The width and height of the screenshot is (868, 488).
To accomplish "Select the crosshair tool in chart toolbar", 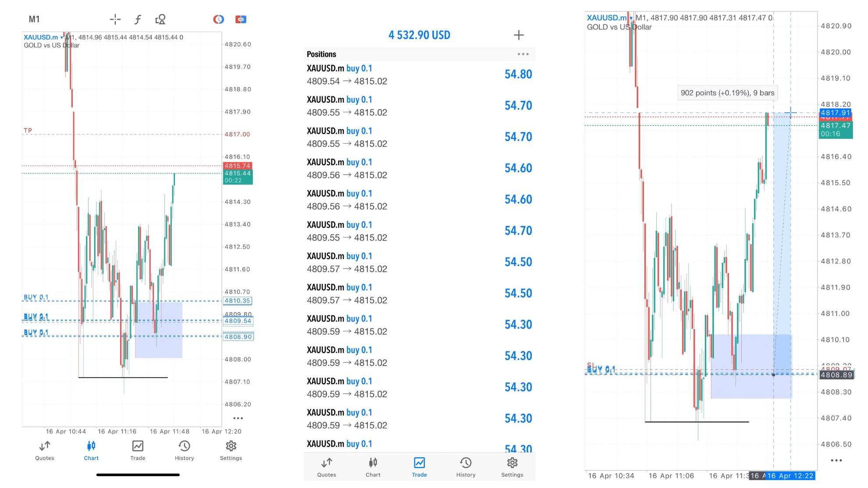I will (115, 19).
